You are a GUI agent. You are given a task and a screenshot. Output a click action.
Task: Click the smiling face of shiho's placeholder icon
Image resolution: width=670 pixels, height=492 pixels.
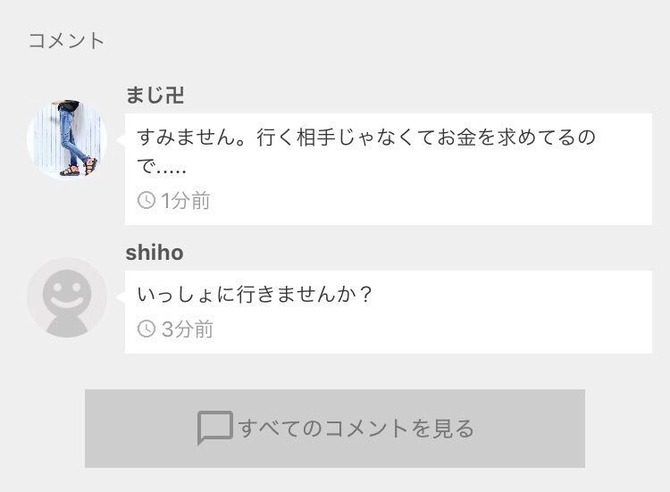tap(67, 293)
